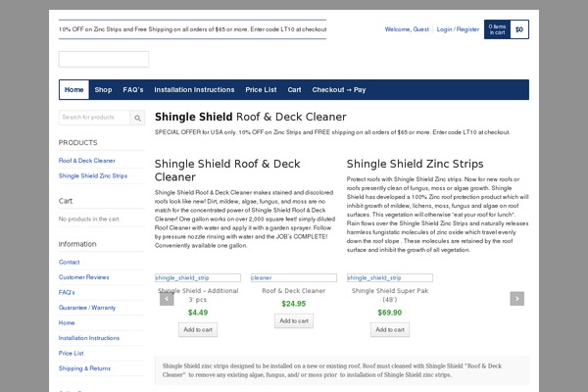This screenshot has height=392, width=588.
Task: Open the Shop menu item
Action: pos(103,89)
